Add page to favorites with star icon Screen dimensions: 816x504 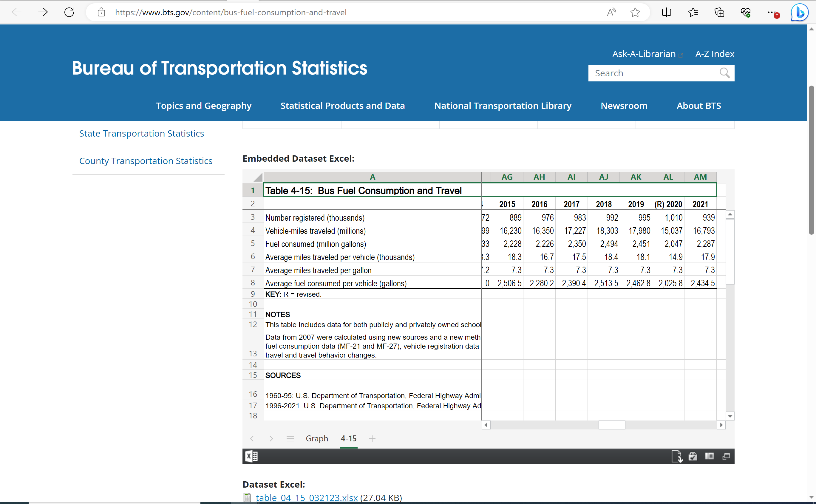pos(635,12)
